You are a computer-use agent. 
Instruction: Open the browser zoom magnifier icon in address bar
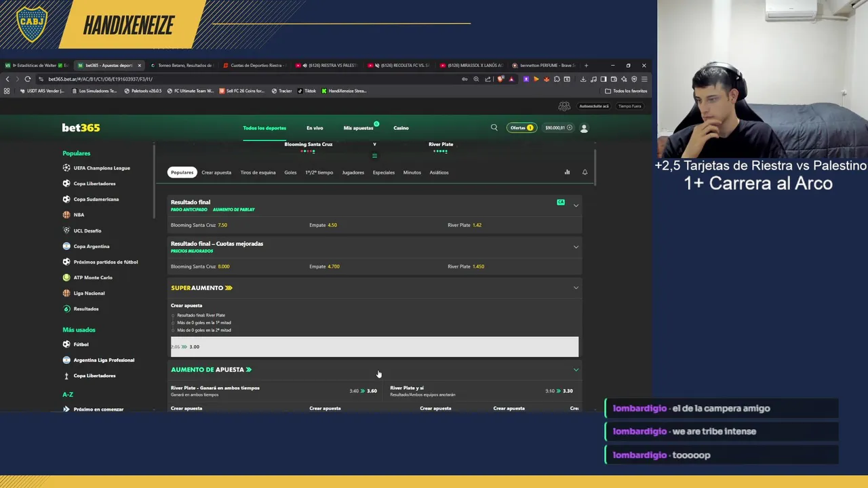[476, 79]
